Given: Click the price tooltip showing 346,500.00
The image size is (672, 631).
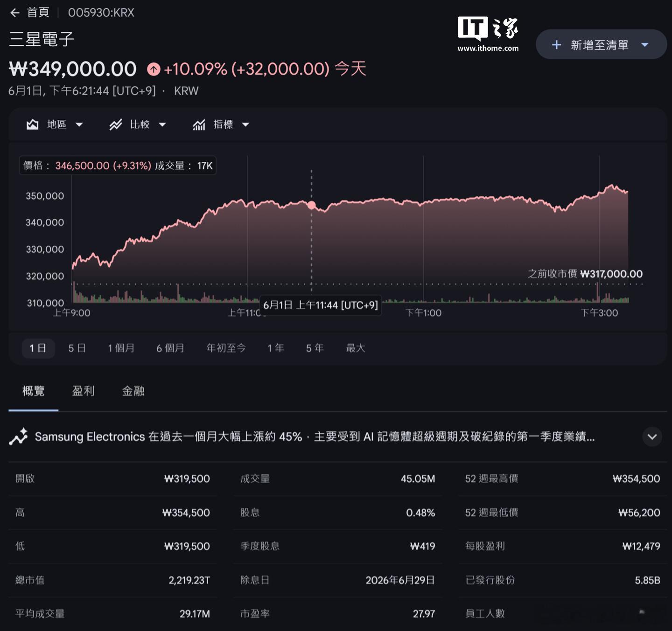Looking at the screenshot, I should click(x=118, y=166).
